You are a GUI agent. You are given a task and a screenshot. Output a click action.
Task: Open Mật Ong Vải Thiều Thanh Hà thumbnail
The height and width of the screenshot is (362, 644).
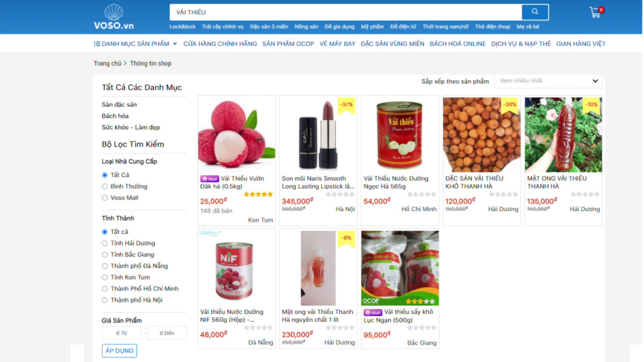(563, 134)
